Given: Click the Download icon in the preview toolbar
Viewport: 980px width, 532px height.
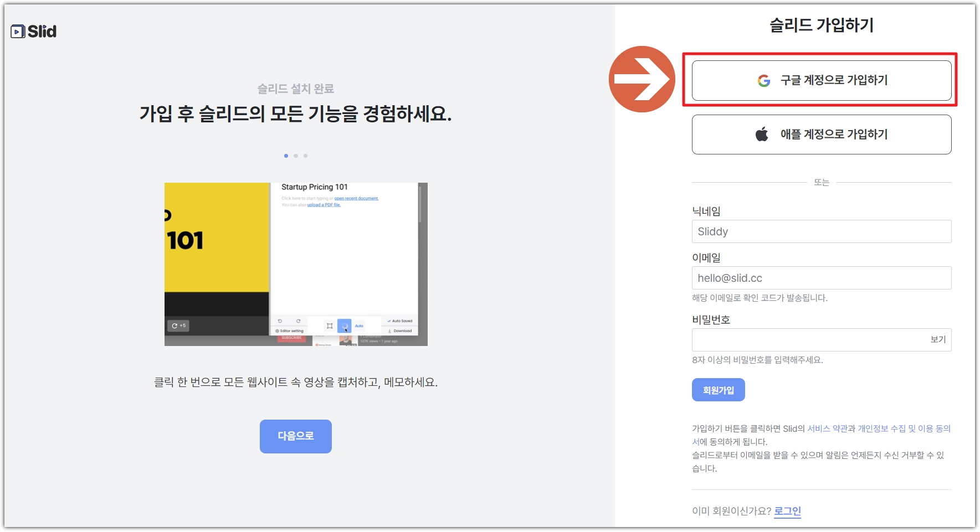Looking at the screenshot, I should click(389, 331).
